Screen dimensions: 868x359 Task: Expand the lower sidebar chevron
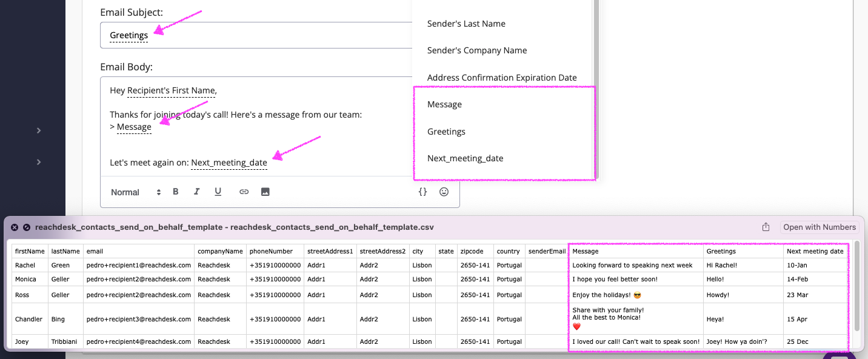coord(39,162)
